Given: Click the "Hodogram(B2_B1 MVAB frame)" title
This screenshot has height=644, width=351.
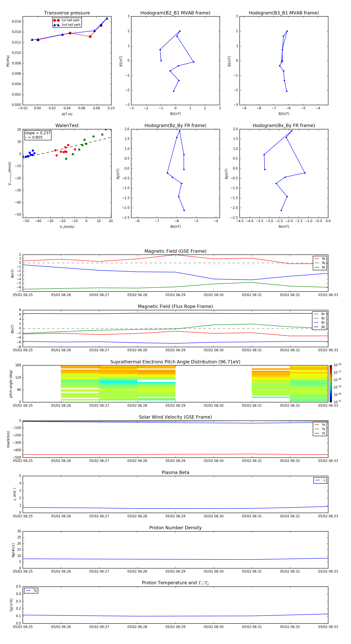Looking at the screenshot, I should [x=175, y=13].
